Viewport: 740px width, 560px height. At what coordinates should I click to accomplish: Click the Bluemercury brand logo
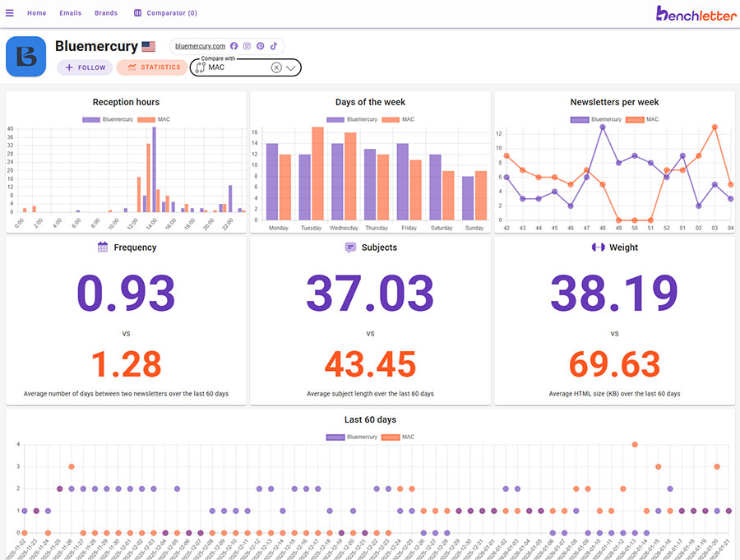[x=26, y=57]
